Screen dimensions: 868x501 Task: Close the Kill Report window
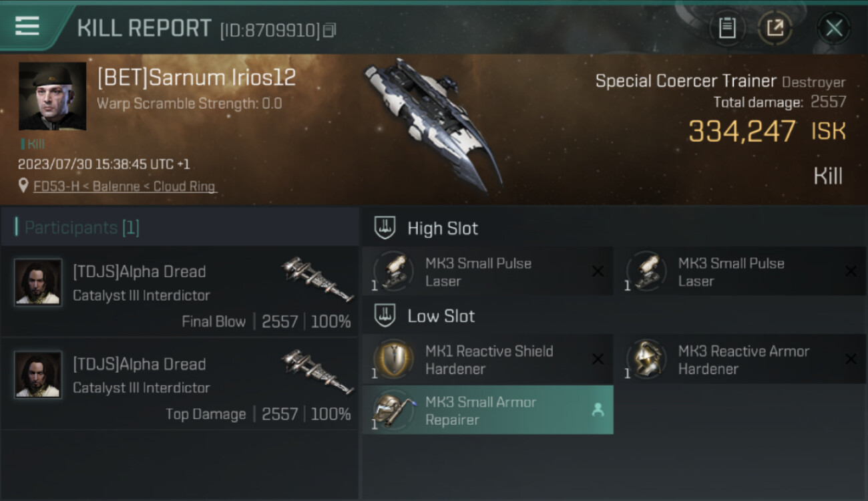coord(834,28)
